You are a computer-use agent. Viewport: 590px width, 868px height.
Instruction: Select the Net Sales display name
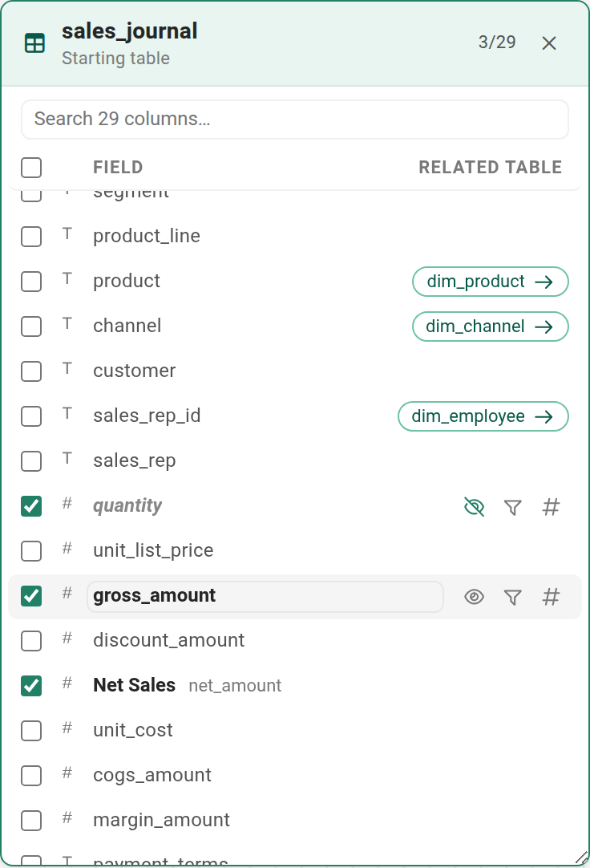(135, 685)
